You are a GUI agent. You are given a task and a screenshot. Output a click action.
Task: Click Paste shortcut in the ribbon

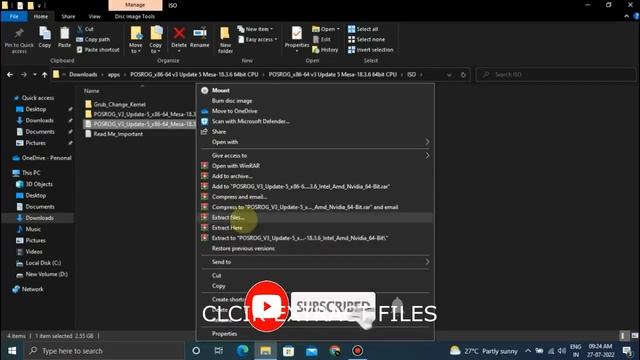[98, 50]
